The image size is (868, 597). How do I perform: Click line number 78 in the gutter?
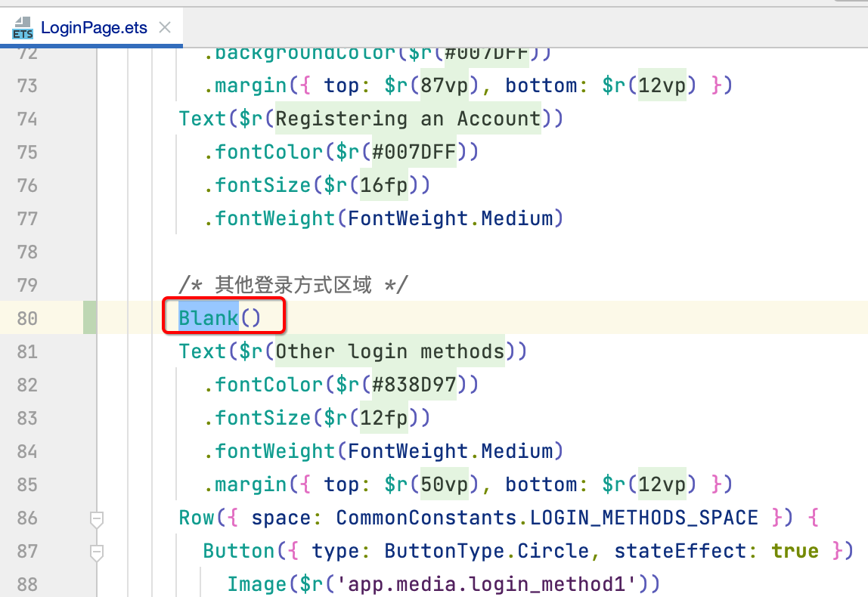click(27, 252)
